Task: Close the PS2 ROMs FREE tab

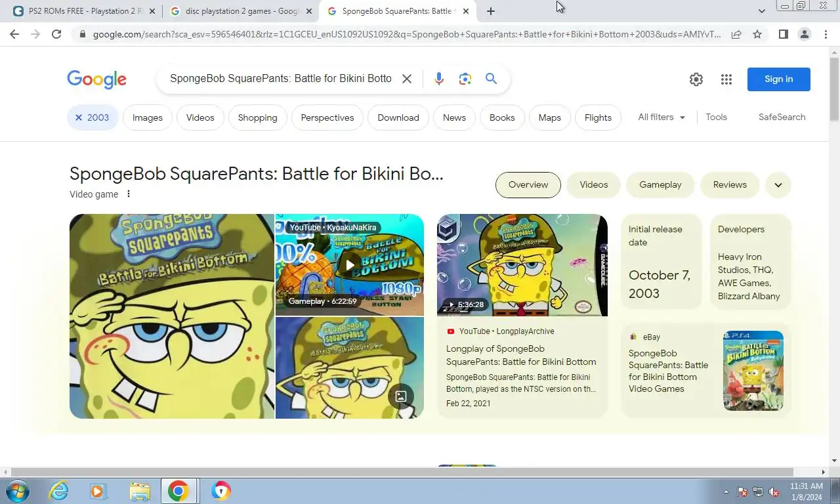Action: (x=152, y=11)
